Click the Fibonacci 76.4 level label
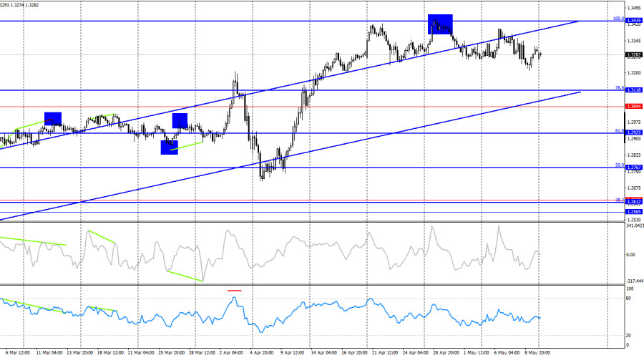The image size is (644, 358). (620, 88)
